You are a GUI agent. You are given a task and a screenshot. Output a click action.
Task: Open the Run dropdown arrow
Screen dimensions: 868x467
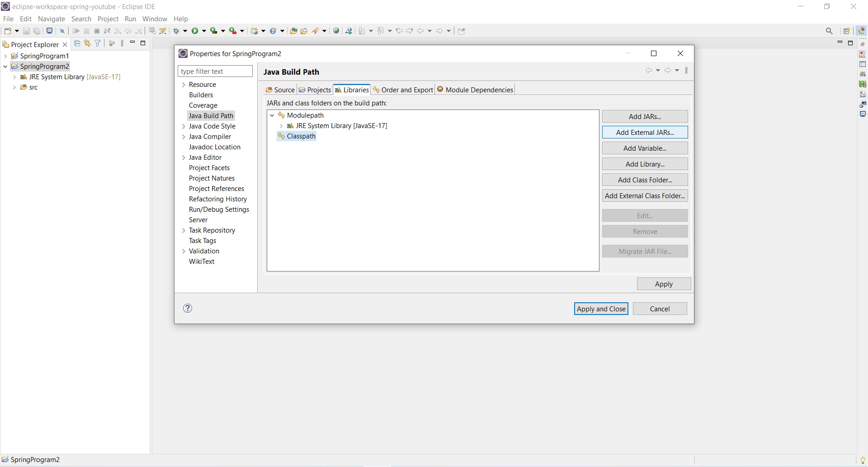pos(204,31)
